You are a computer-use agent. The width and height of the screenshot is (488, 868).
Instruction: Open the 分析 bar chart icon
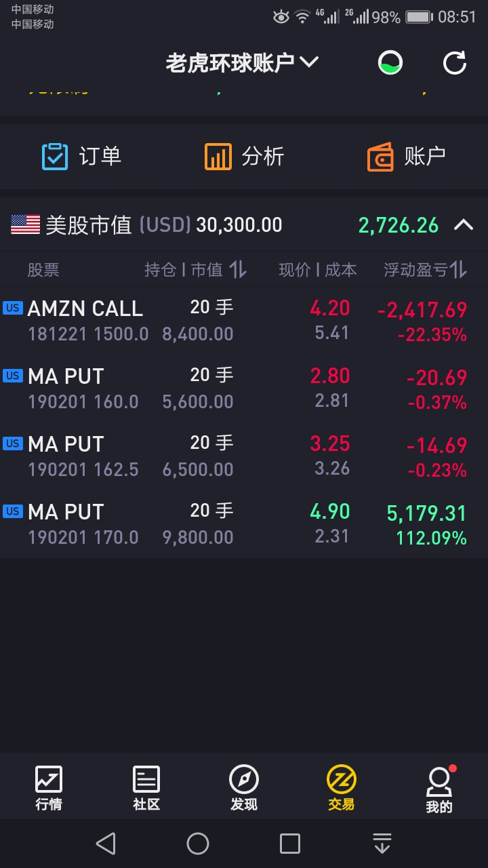pos(218,157)
